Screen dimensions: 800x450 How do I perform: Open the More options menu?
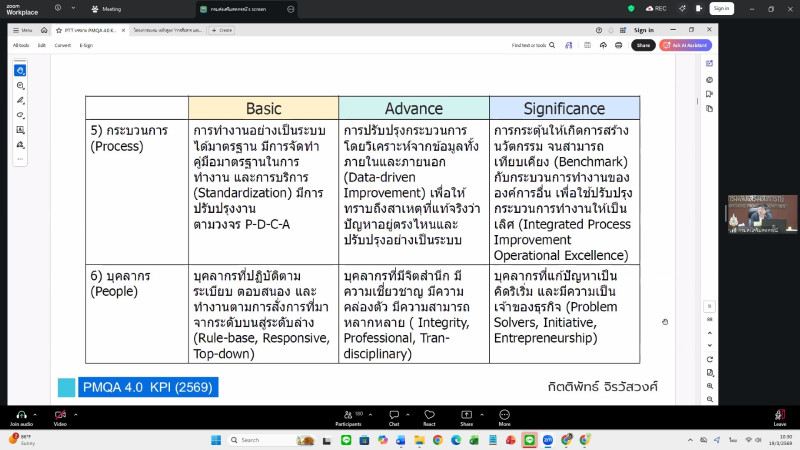coord(504,414)
